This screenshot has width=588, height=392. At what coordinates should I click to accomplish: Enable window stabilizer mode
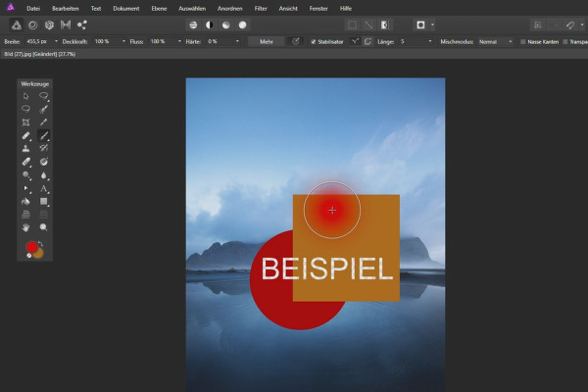click(367, 41)
